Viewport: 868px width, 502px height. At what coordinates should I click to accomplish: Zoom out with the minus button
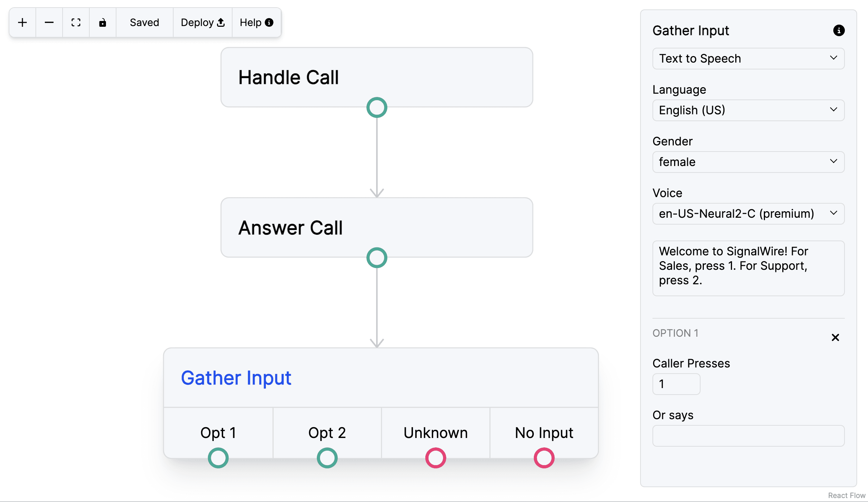click(49, 22)
